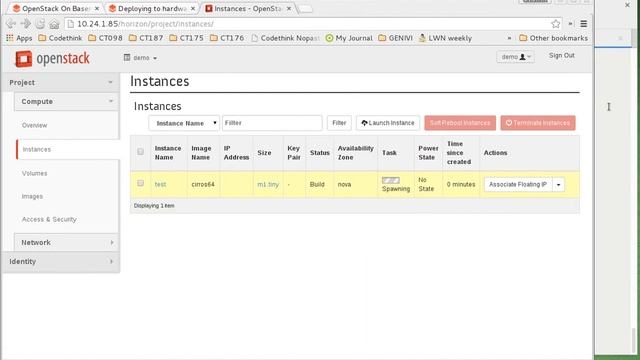Image resolution: width=640 pixels, height=360 pixels.
Task: Close the OpenStack On Baserock tab
Action: click(97, 9)
